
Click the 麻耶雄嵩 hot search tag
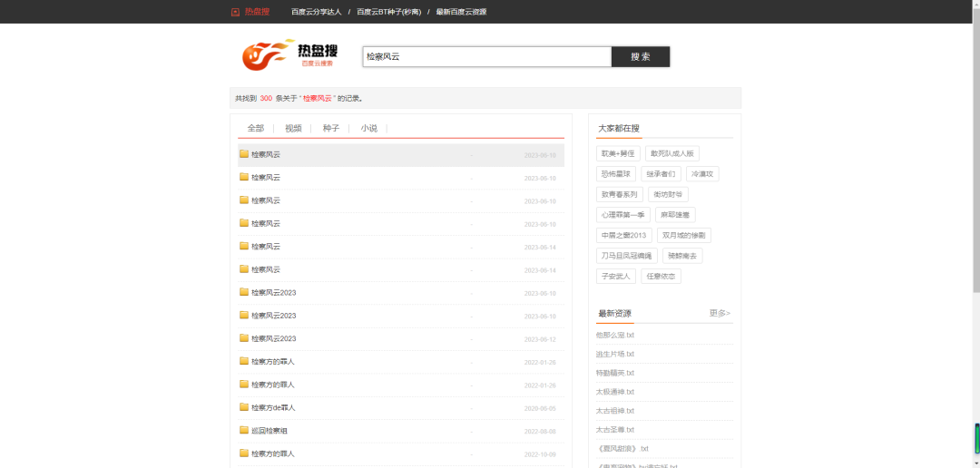675,215
